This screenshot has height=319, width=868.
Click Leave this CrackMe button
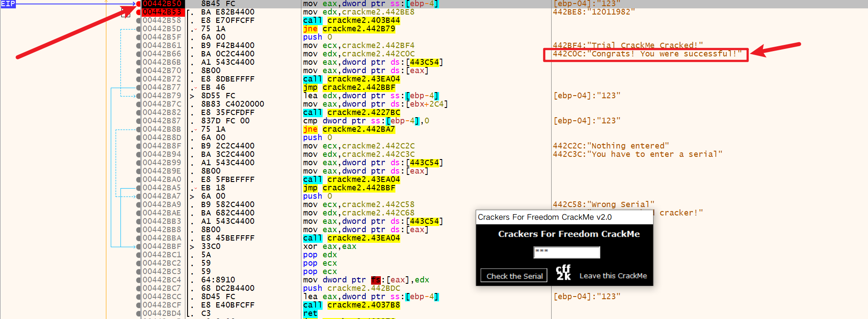613,276
